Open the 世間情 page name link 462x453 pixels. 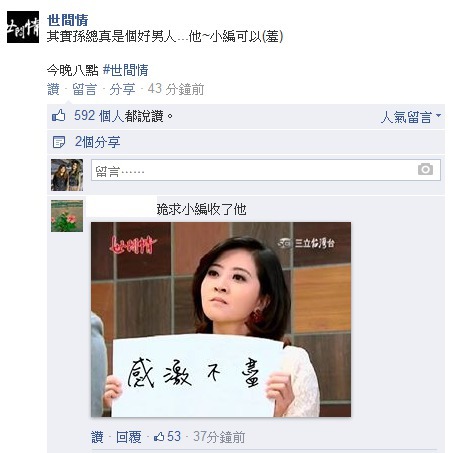pos(68,20)
